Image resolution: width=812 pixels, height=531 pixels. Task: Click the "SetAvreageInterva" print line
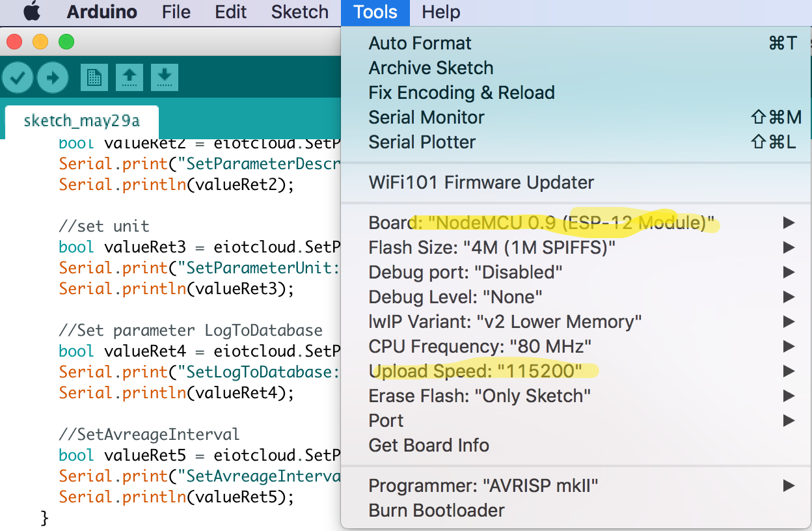coord(200,476)
